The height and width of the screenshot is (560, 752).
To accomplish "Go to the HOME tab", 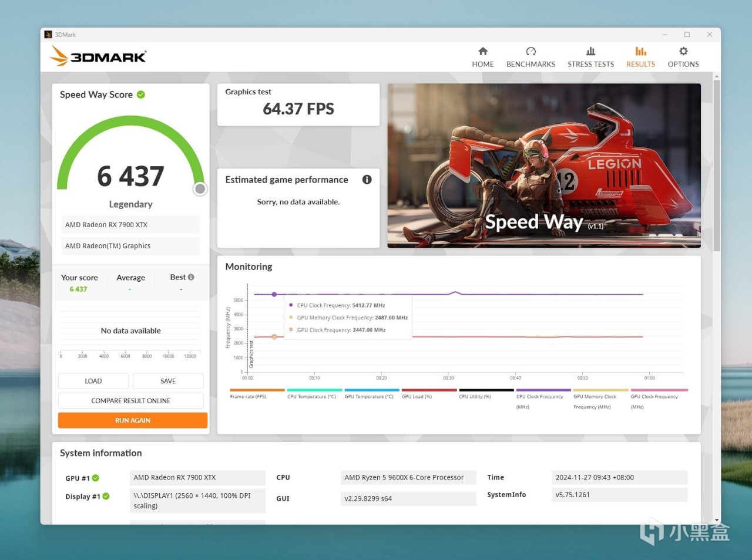I will 483,57.
